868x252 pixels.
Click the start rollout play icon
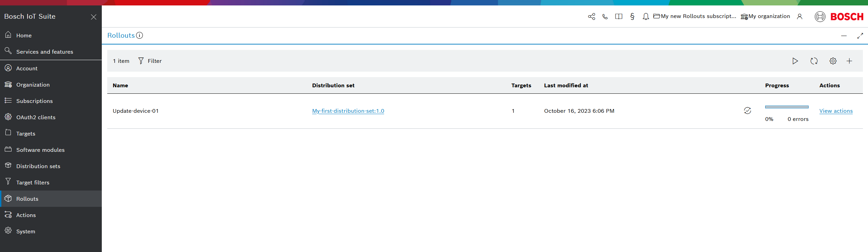795,61
